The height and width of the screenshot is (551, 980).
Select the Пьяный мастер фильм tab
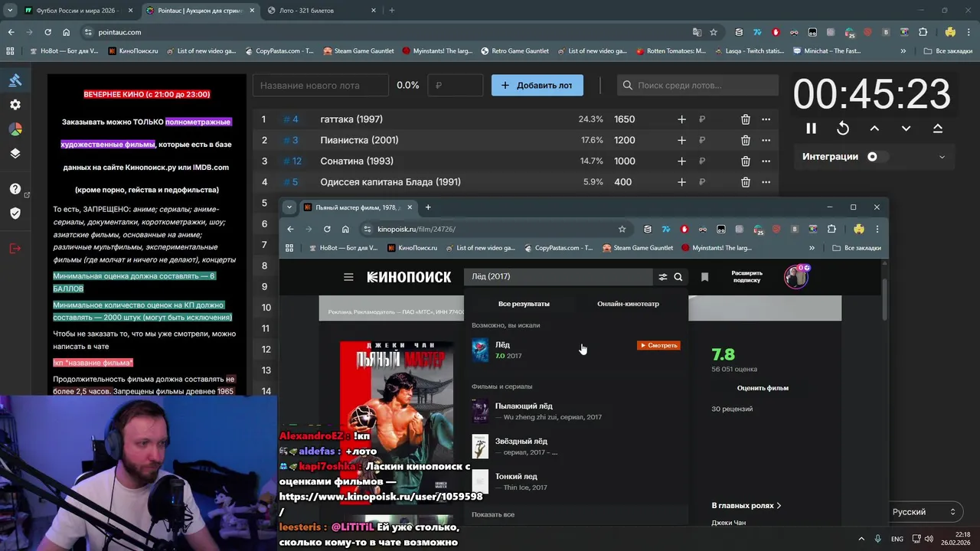[358, 207]
